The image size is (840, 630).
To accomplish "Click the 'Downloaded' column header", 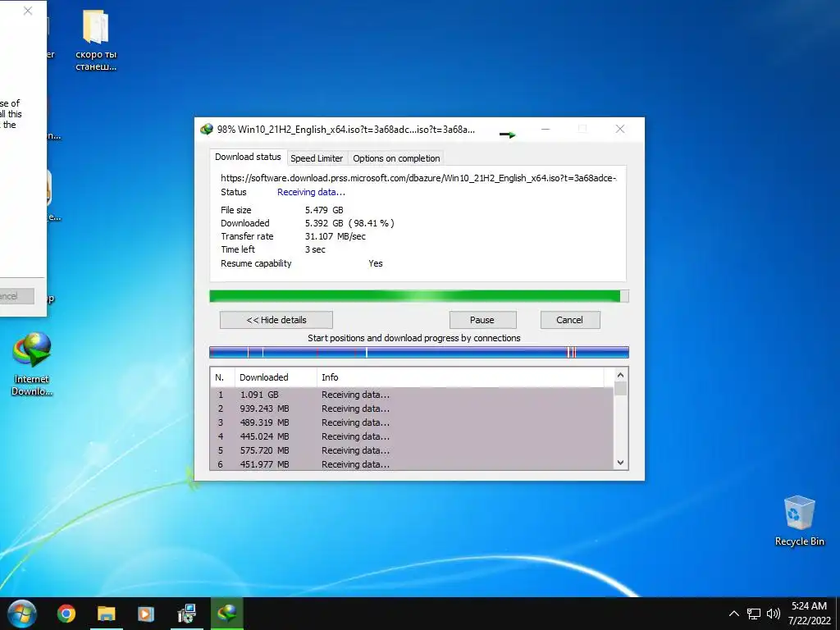I will coord(276,377).
